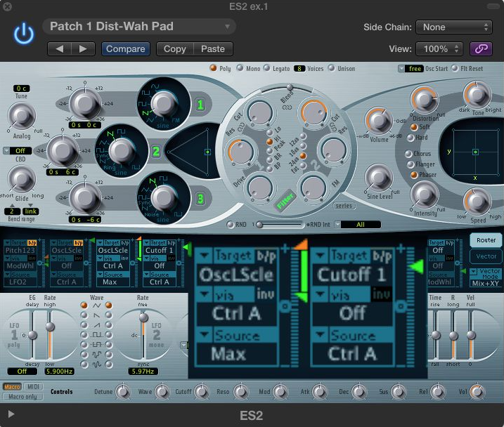Open the CBD Off dropdown
The width and height of the screenshot is (504, 427).
pos(18,150)
